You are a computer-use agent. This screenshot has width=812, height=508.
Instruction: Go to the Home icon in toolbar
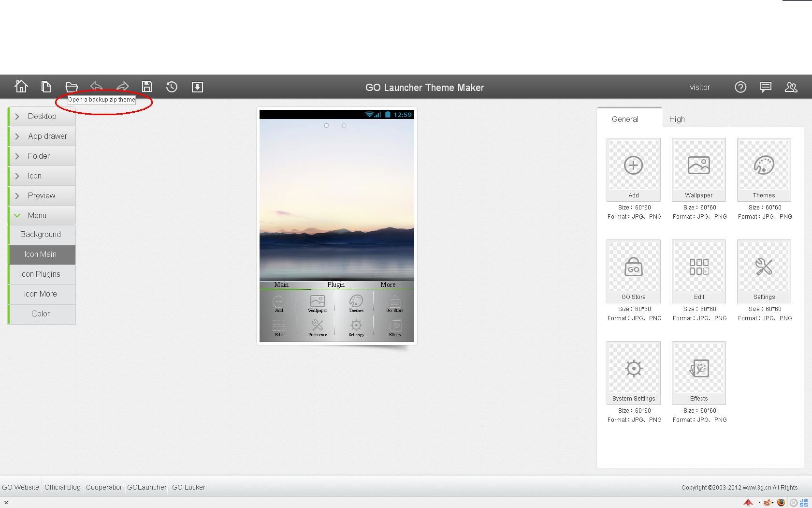21,87
